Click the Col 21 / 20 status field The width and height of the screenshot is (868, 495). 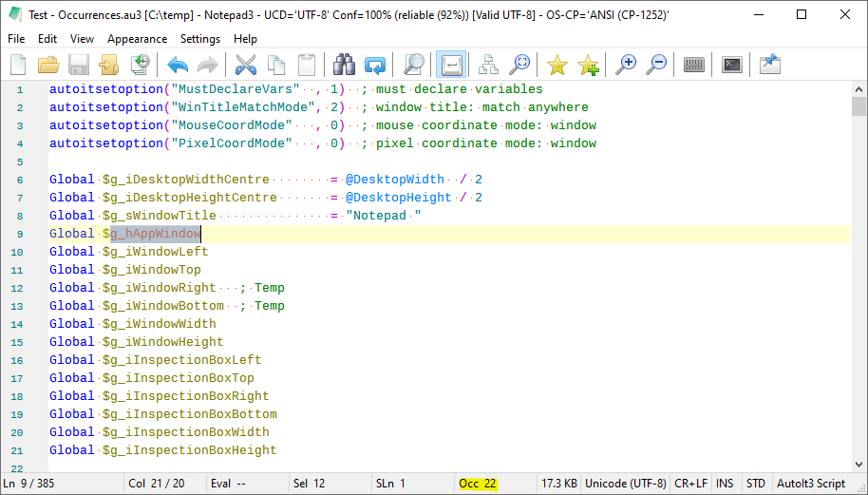pos(165,484)
